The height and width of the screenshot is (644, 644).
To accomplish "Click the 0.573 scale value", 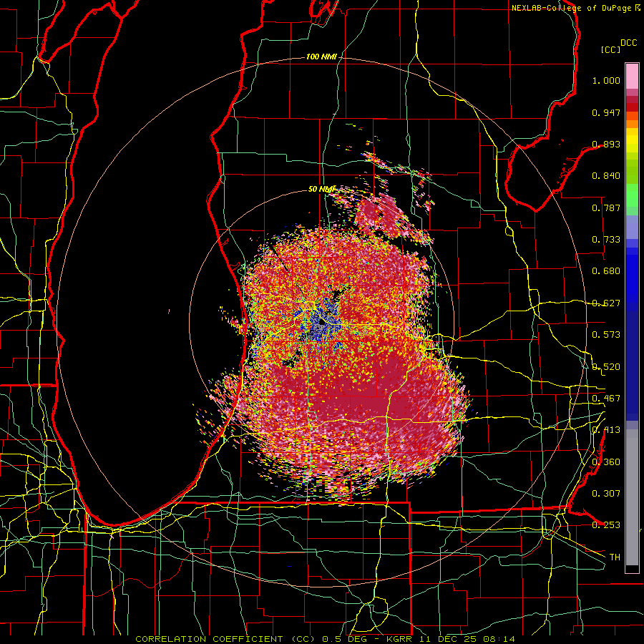I will (x=606, y=335).
